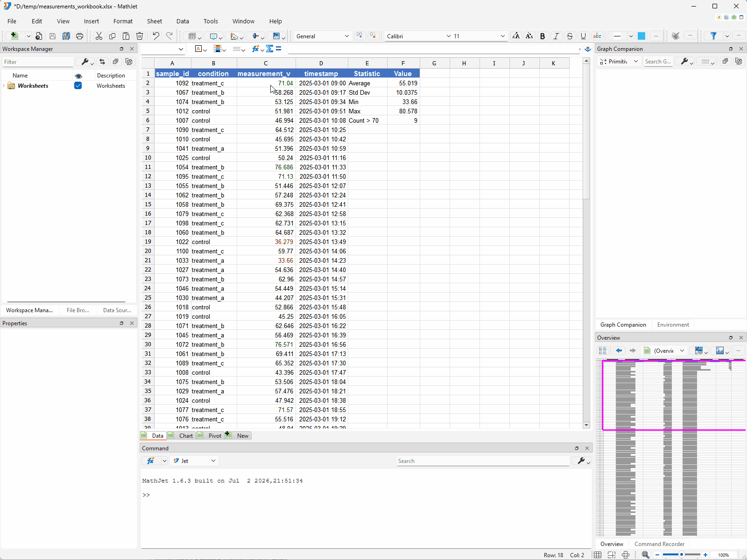The width and height of the screenshot is (747, 560).
Task: Click the Cut scissors icon in toolbar
Action: click(x=99, y=36)
